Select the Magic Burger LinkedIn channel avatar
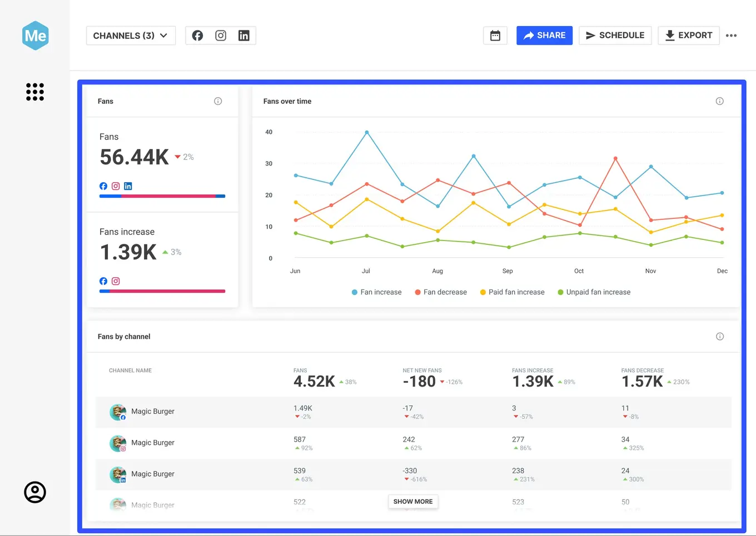Screen dimensions: 756x536 [x=117, y=474]
